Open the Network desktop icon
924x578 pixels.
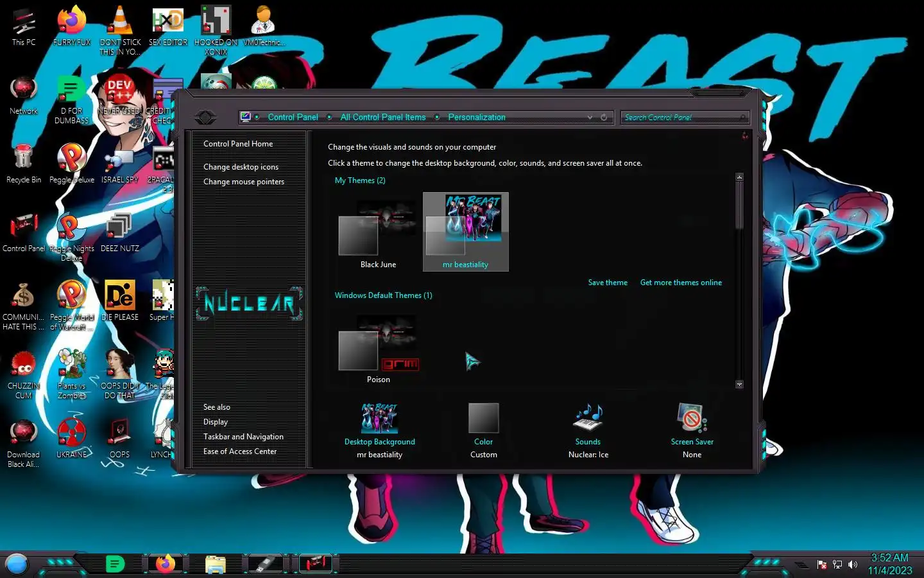(24, 96)
